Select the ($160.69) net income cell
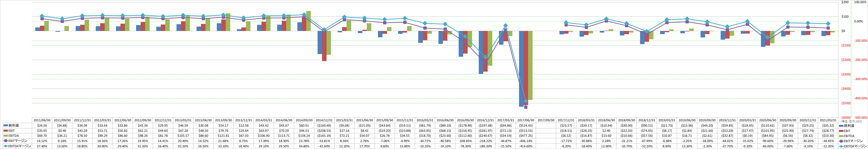 click(x=324, y=125)
